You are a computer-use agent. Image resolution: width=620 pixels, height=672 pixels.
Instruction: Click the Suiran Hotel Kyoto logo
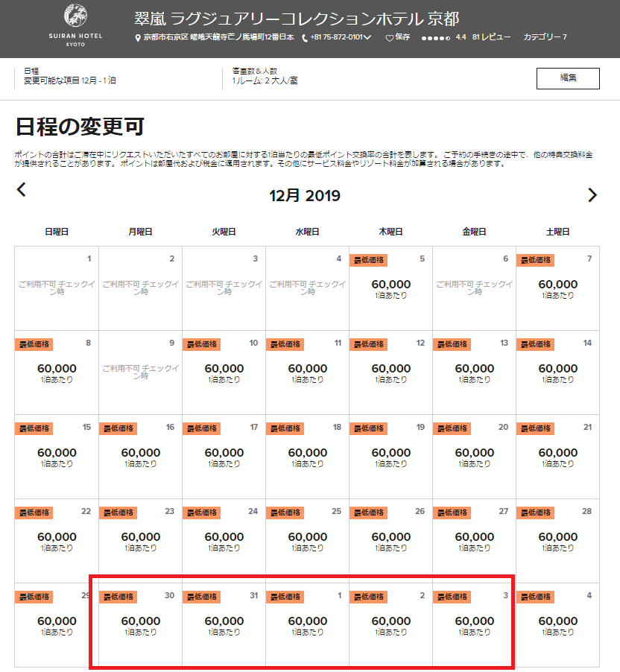tap(75, 26)
